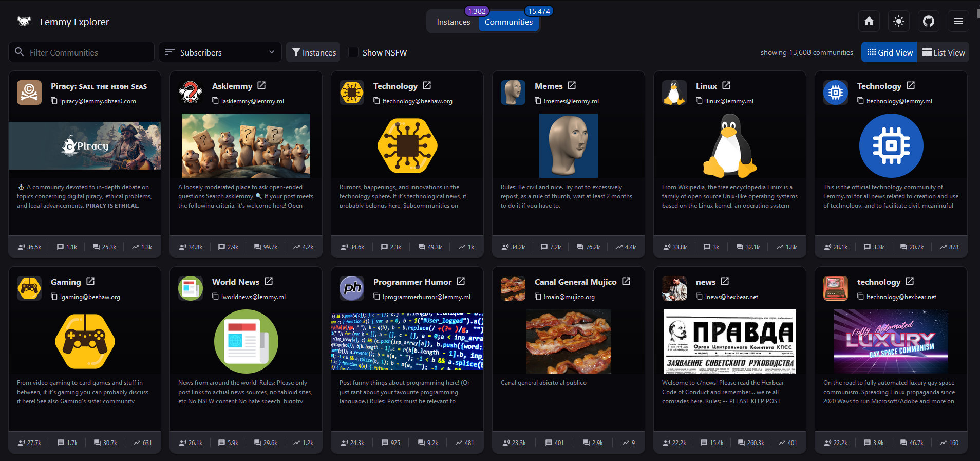
Task: Toggle light mode with the sun icon
Action: (x=899, y=21)
